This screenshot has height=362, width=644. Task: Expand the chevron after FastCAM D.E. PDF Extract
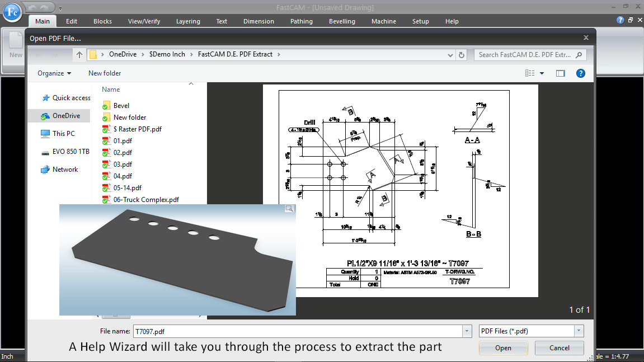pos(279,54)
